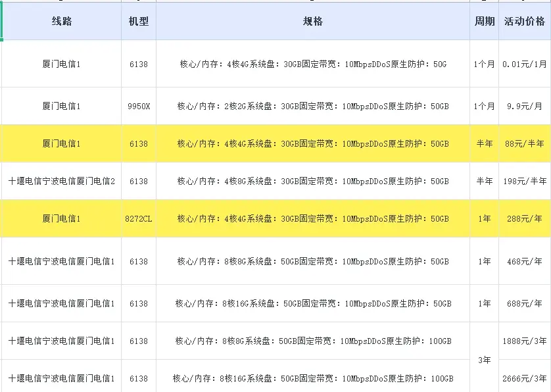This screenshot has height=392, width=551.
Task: Select 1个月 in the 9.9元/月 row
Action: coord(484,106)
